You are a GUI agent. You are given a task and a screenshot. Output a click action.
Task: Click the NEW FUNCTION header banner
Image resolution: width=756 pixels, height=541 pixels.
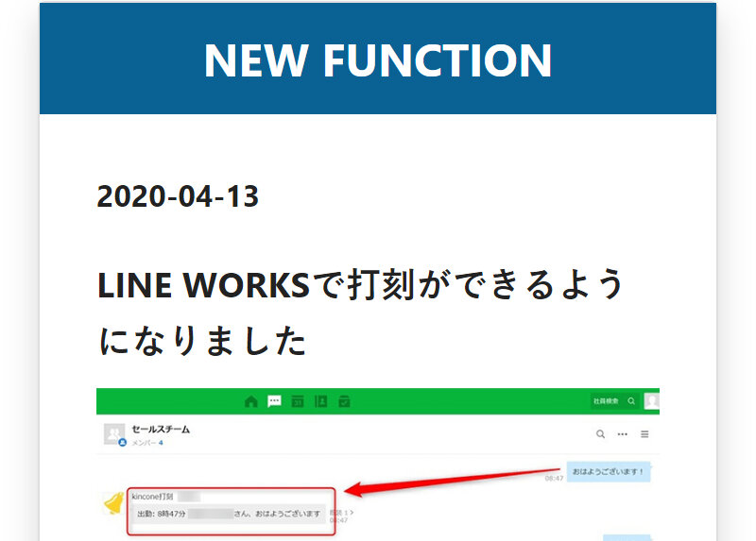click(x=378, y=59)
